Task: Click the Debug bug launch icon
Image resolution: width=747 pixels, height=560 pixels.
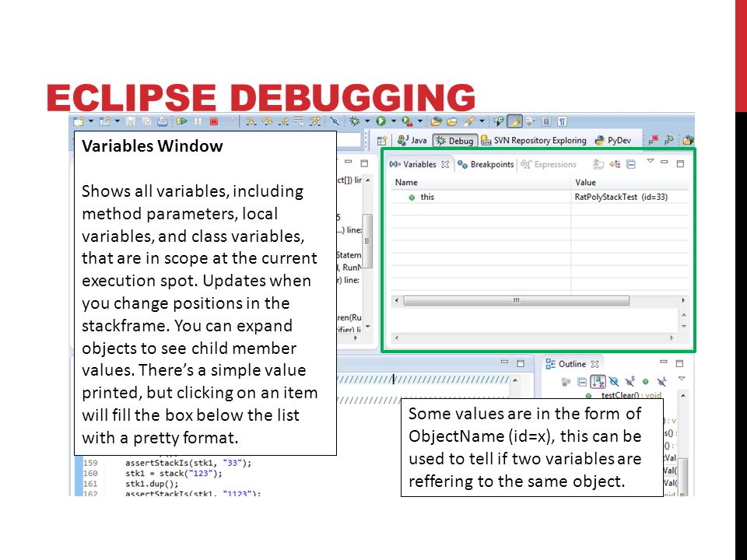Action: pos(355,121)
